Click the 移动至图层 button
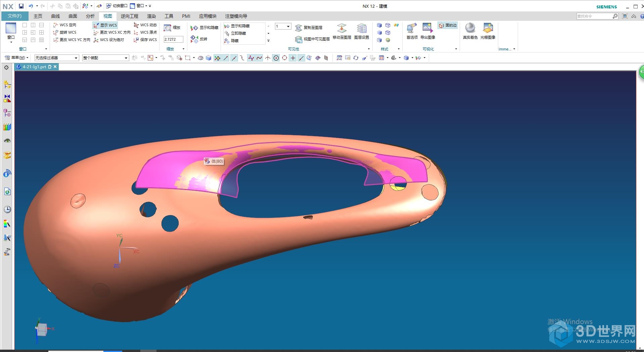644x352 pixels. click(342, 31)
